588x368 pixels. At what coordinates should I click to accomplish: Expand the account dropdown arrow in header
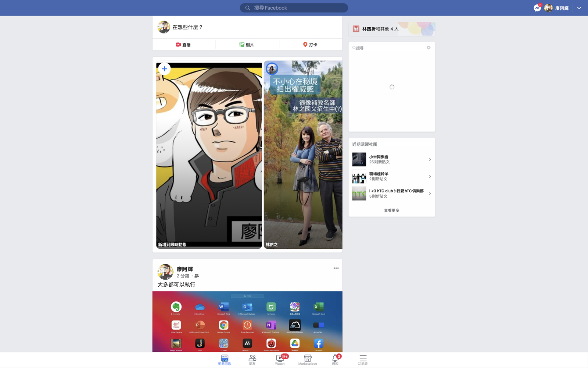coord(579,8)
